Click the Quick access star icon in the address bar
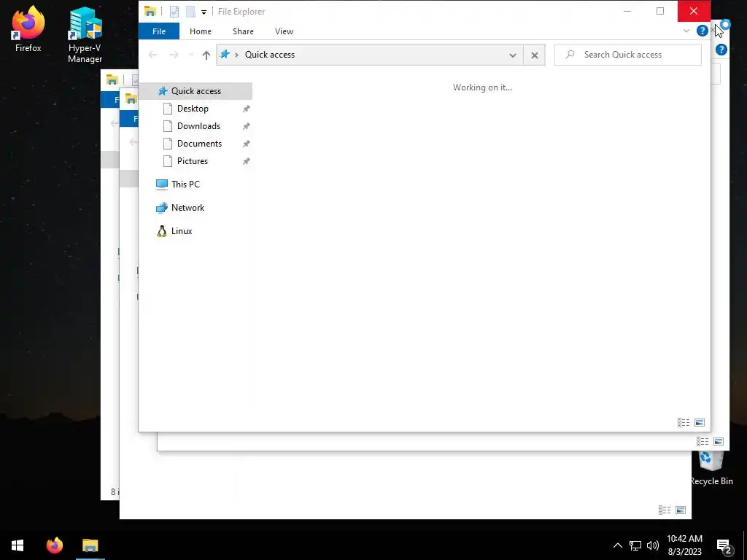The image size is (747, 560). (225, 54)
